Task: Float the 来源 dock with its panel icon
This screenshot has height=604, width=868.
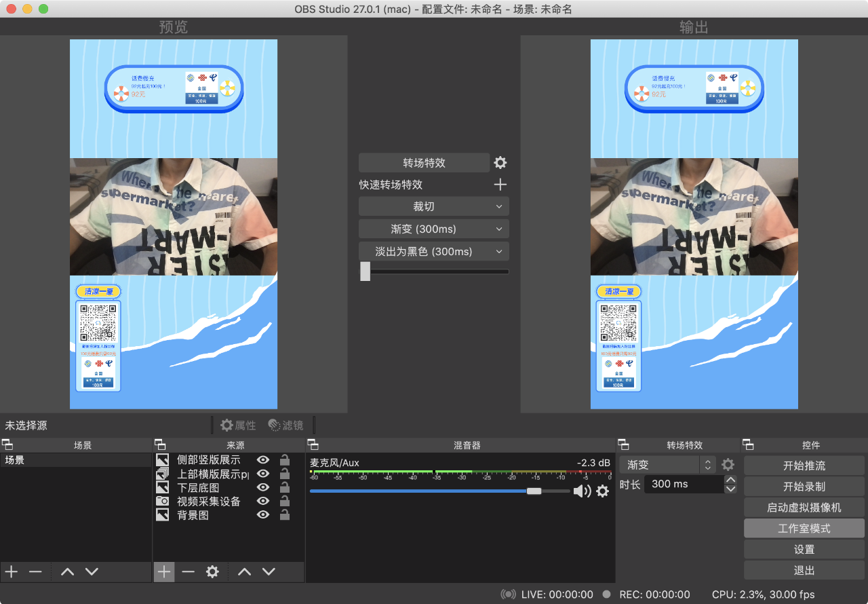Action: click(x=160, y=445)
